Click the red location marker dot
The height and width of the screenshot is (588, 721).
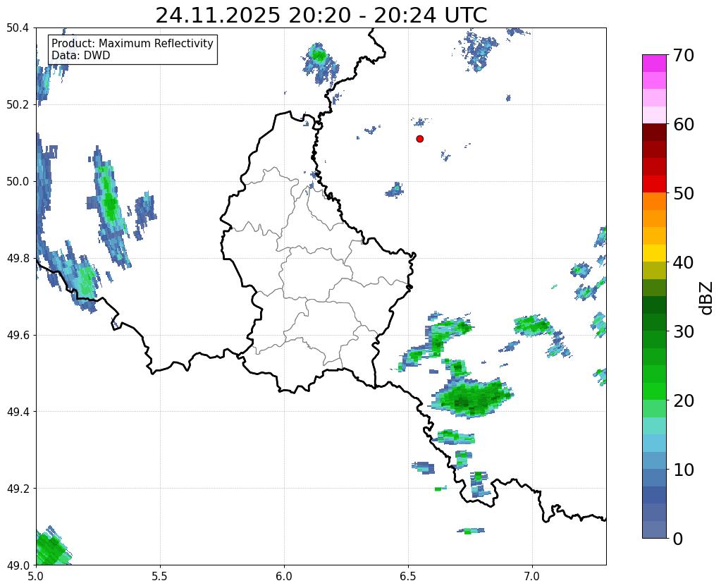pyautogui.click(x=419, y=139)
